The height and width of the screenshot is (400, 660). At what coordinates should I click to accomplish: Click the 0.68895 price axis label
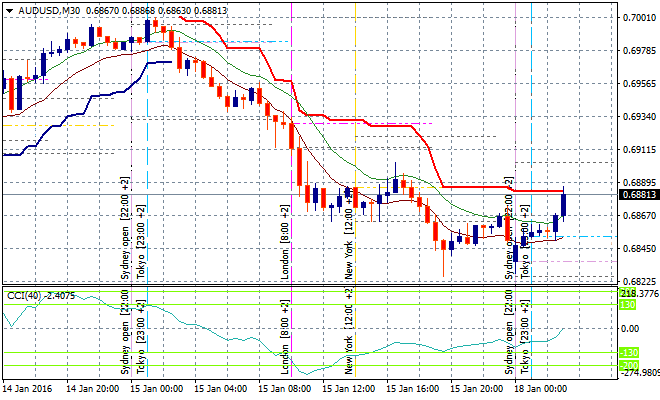(639, 182)
